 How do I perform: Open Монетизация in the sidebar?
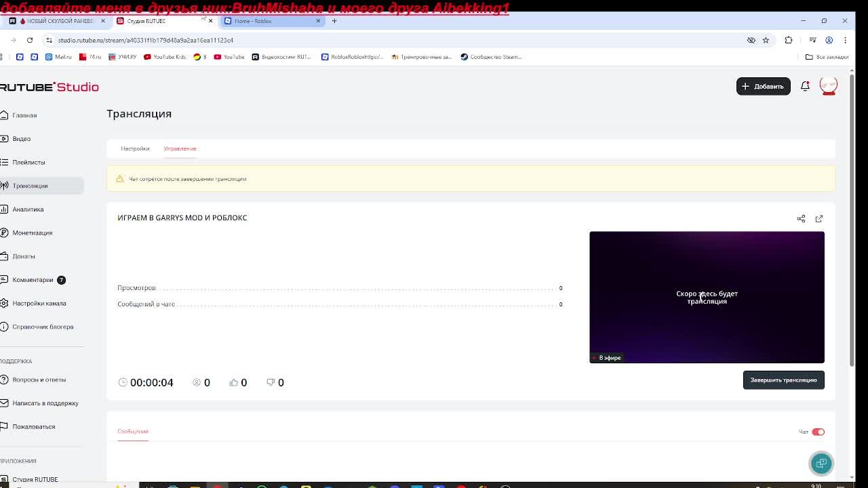point(32,232)
